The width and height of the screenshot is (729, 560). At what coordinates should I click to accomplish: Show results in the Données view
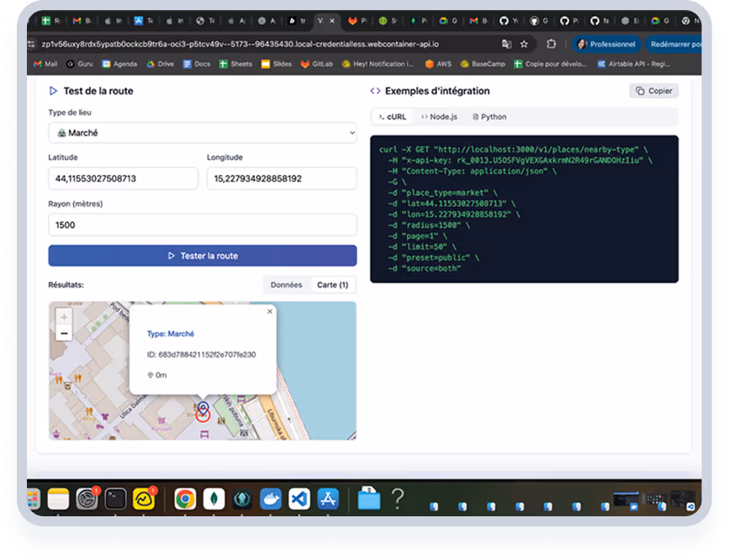point(286,285)
